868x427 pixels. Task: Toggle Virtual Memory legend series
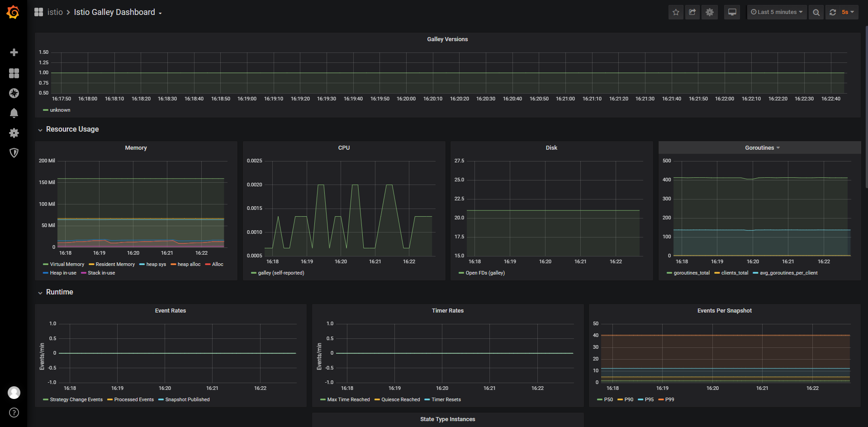pos(67,264)
